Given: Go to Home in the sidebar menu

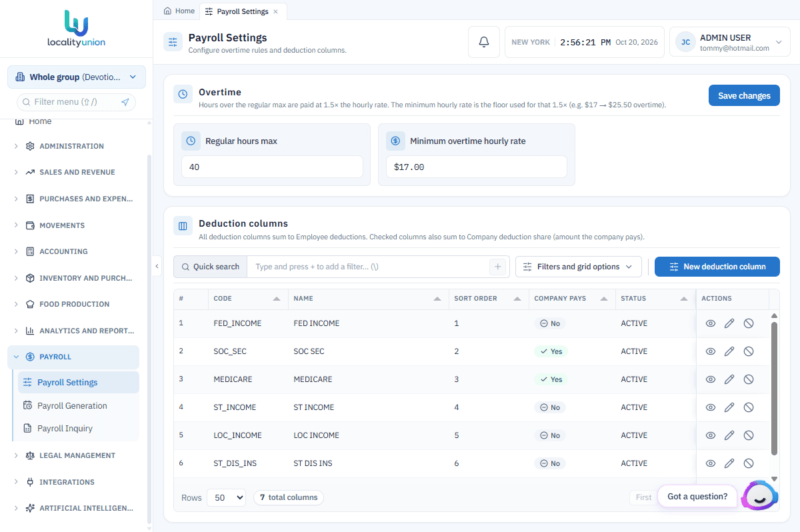Looking at the screenshot, I should (x=40, y=121).
